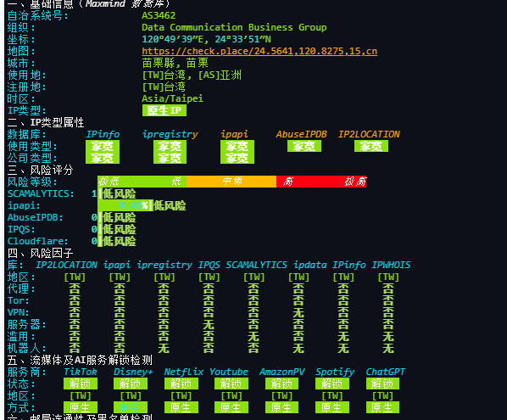Select the Asia/Taipei timezone text

pyautogui.click(x=172, y=98)
